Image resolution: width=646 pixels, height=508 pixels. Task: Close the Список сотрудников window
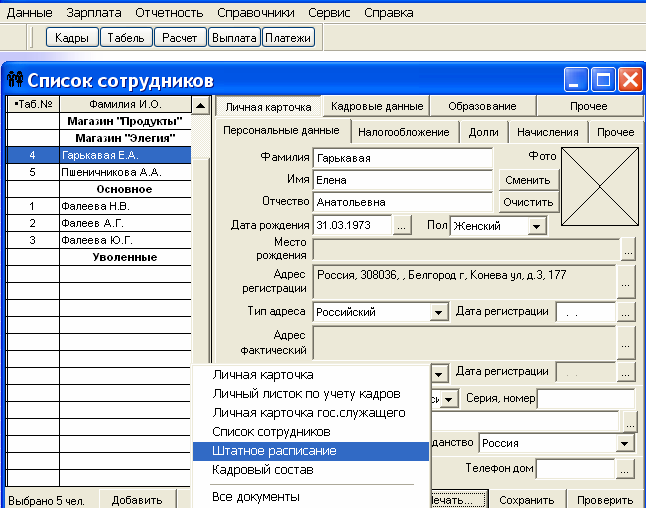tap(630, 79)
